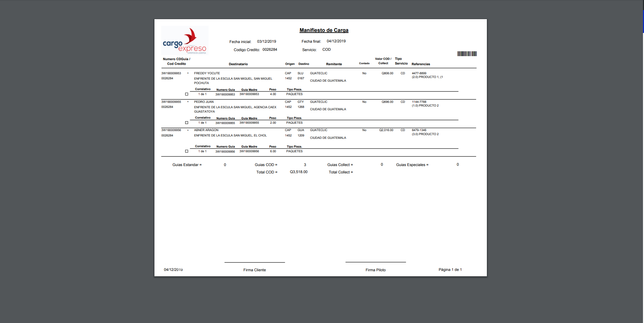Click '(1.0) PRODUCTO 2' reference text
644x323 pixels.
click(x=425, y=106)
